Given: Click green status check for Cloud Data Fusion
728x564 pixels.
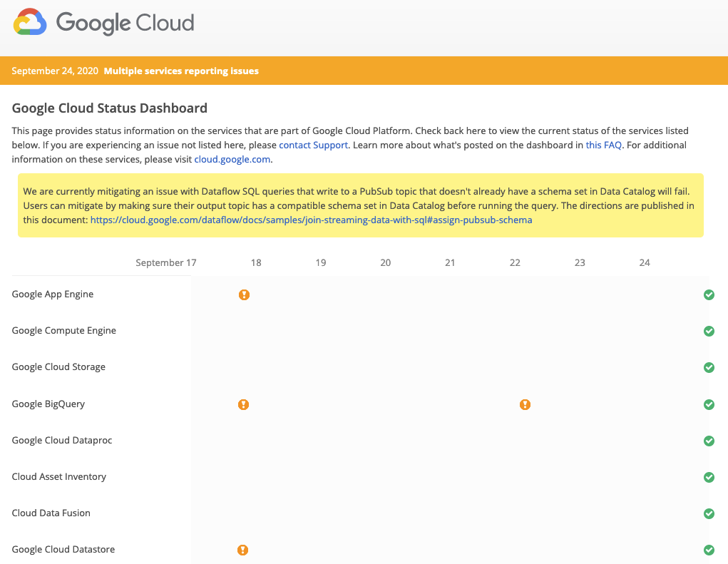Looking at the screenshot, I should tap(709, 514).
